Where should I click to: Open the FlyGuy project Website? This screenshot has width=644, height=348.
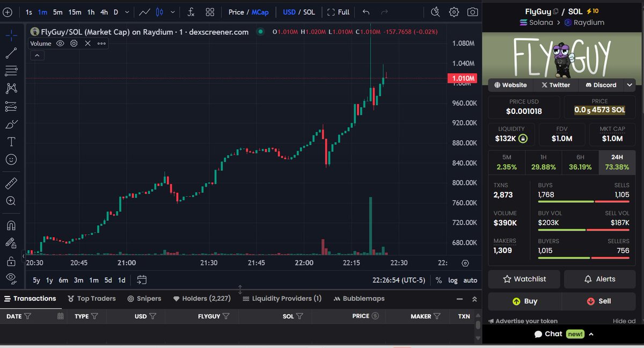(x=510, y=85)
